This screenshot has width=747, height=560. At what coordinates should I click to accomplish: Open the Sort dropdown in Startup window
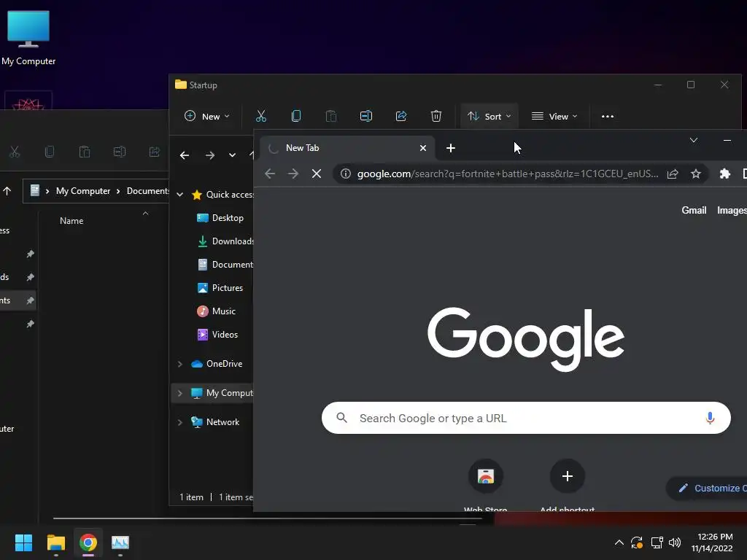[x=489, y=116]
